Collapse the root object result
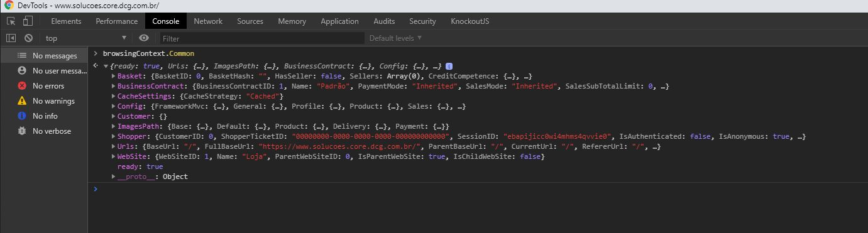Screen dimensions: 868x233 (106, 66)
